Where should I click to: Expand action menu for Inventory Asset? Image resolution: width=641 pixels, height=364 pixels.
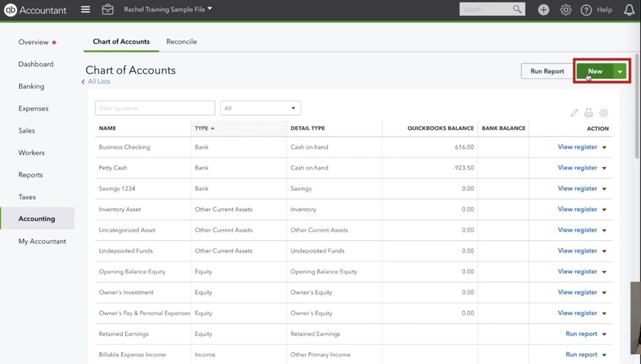point(604,210)
